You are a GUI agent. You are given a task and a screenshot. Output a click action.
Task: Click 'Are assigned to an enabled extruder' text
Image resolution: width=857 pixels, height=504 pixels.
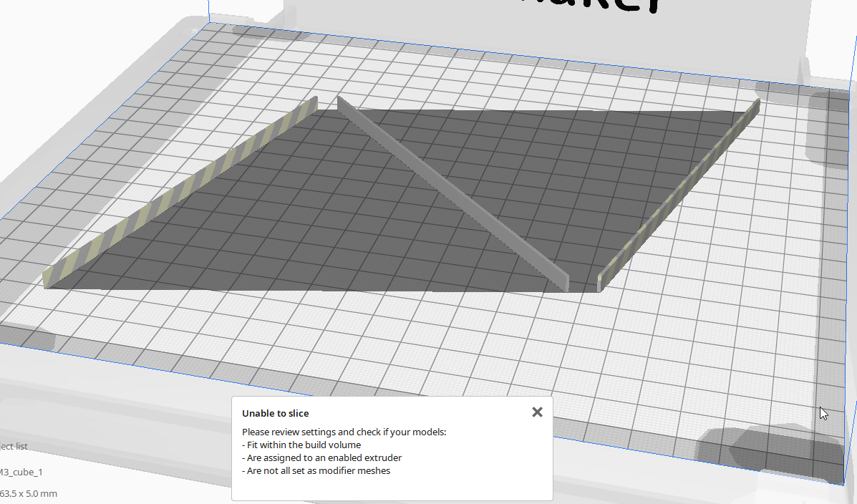[322, 457]
